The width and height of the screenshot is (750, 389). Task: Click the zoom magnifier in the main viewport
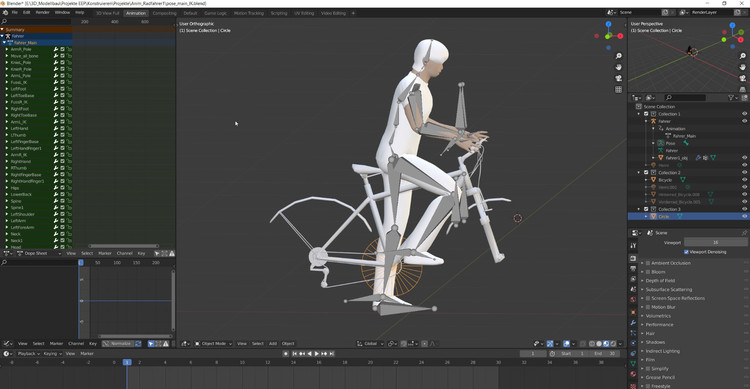point(618,56)
